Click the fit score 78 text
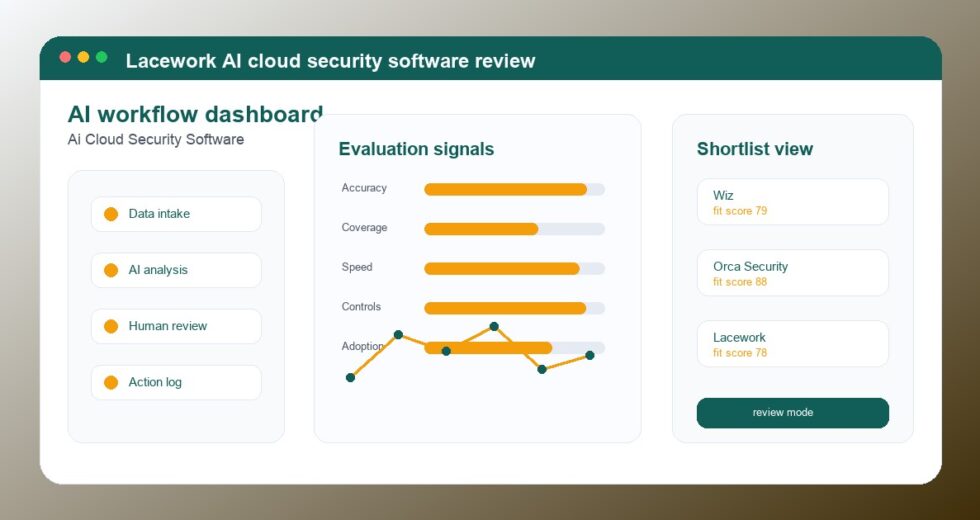 (x=740, y=353)
